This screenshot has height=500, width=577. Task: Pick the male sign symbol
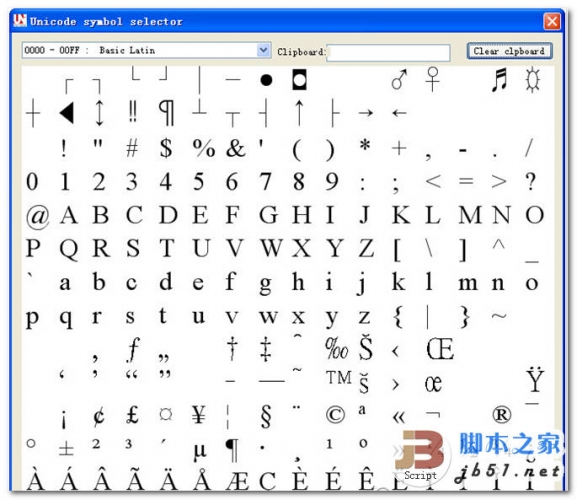point(399,79)
